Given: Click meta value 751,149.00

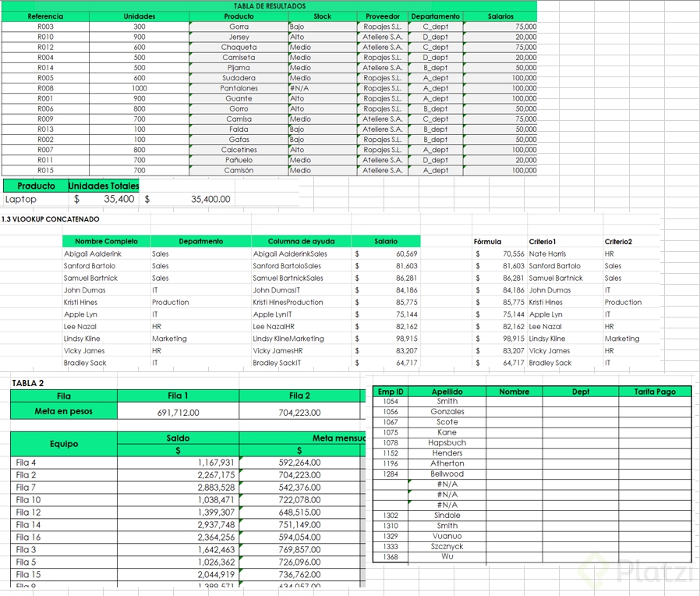Looking at the screenshot, I should tap(299, 525).
